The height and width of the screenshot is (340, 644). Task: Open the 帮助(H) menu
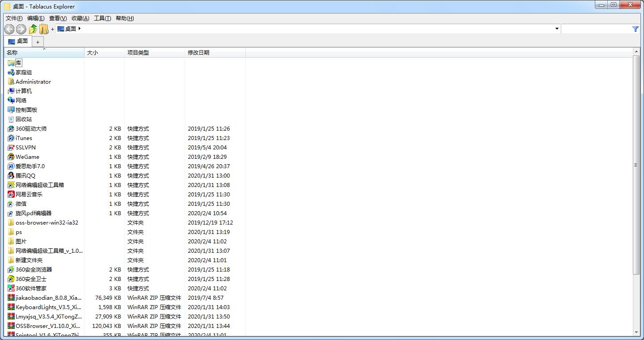125,18
